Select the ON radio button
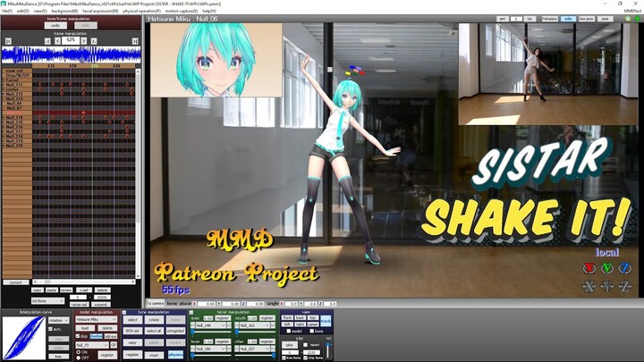 [79, 352]
